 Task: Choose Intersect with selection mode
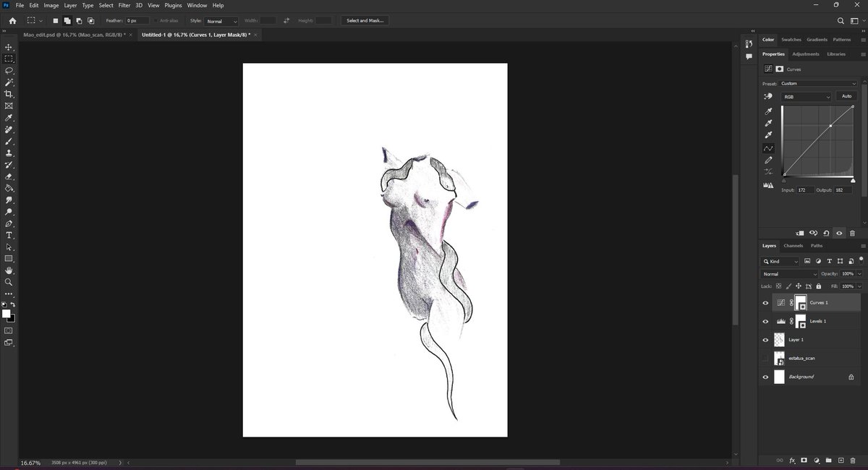90,21
